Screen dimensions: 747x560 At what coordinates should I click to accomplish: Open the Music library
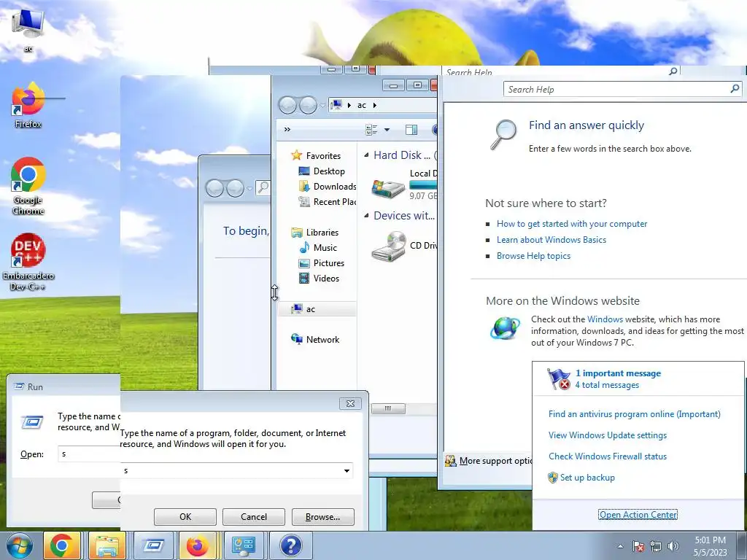[x=318, y=248]
